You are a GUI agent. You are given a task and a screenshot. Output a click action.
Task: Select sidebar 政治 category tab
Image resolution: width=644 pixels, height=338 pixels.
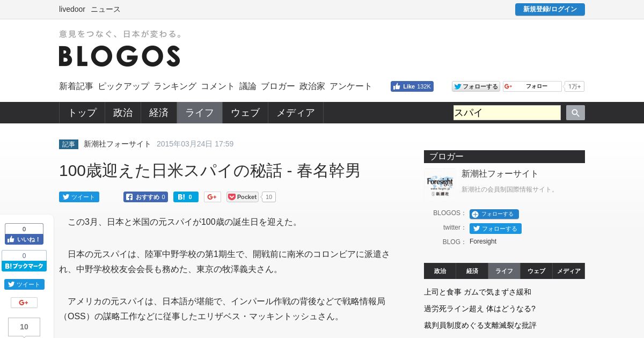440,271
